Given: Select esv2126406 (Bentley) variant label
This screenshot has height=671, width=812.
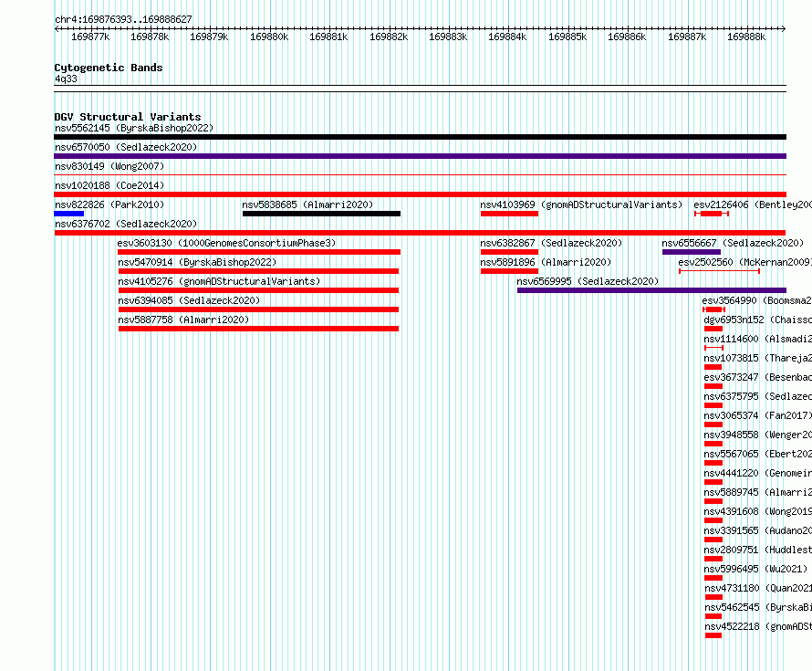Looking at the screenshot, I should (x=753, y=204).
